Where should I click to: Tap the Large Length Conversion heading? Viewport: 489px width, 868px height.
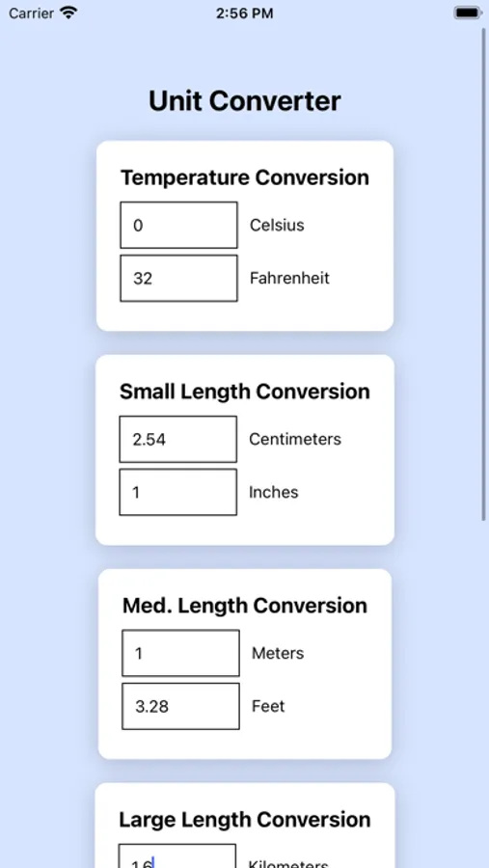[x=245, y=819]
